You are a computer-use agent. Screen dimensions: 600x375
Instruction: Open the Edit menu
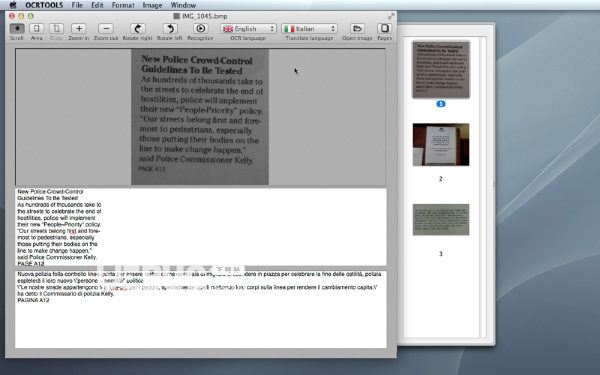click(x=97, y=5)
